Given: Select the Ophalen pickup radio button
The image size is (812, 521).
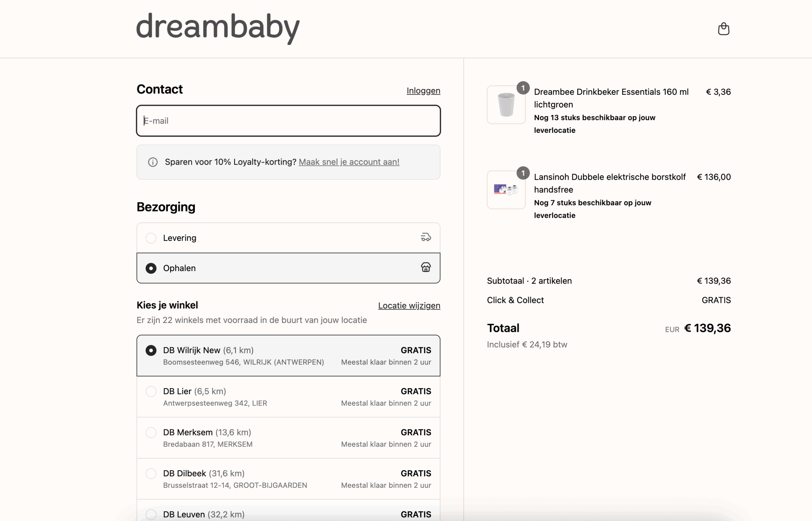Looking at the screenshot, I should click(x=151, y=268).
